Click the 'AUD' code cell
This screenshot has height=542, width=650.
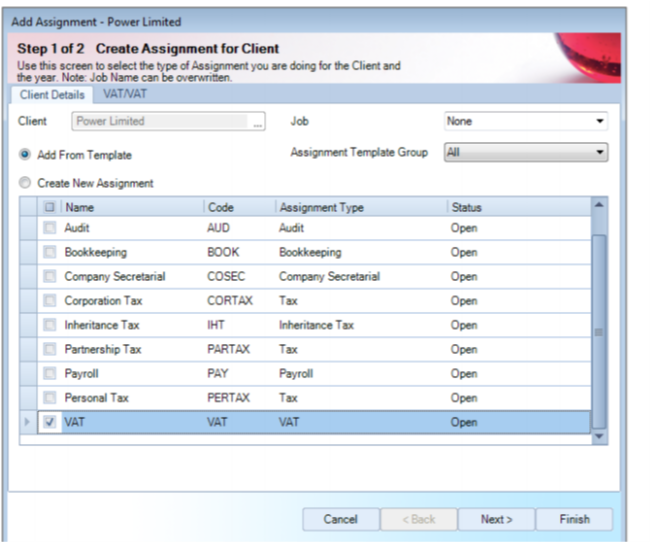[240, 228]
